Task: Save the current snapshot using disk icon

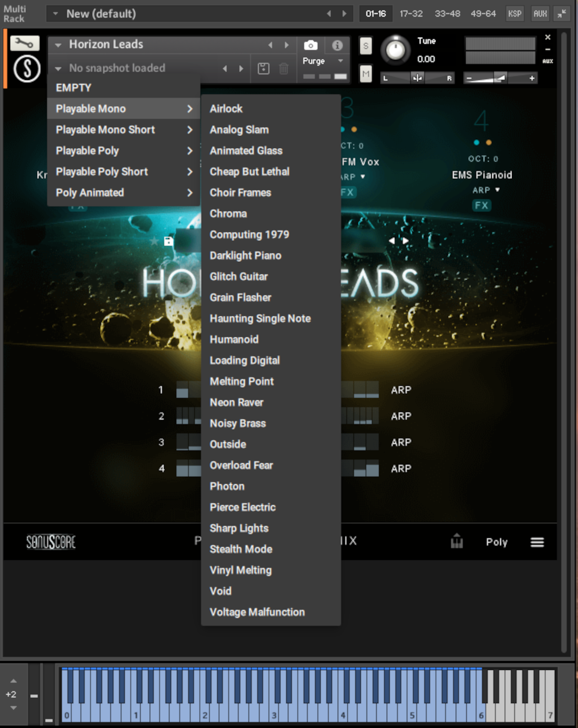Action: [x=263, y=68]
